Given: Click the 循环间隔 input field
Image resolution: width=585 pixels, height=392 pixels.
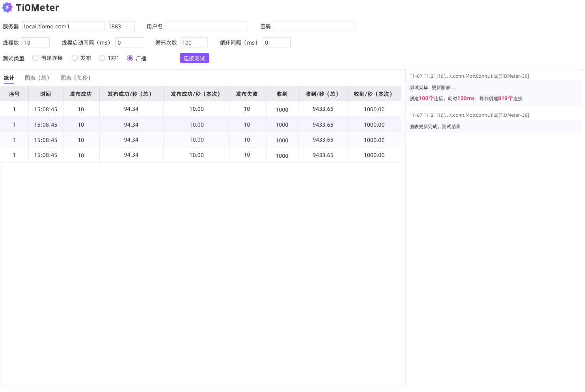Looking at the screenshot, I should click(x=277, y=43).
